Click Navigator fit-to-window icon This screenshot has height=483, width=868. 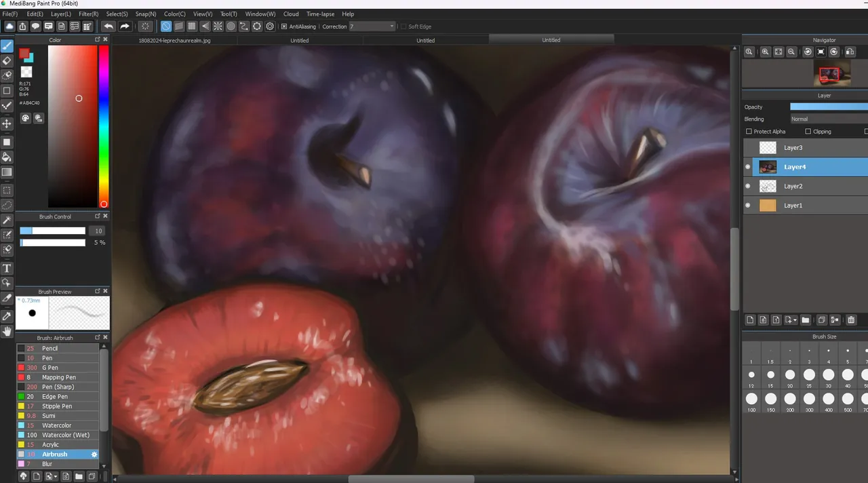[778, 52]
